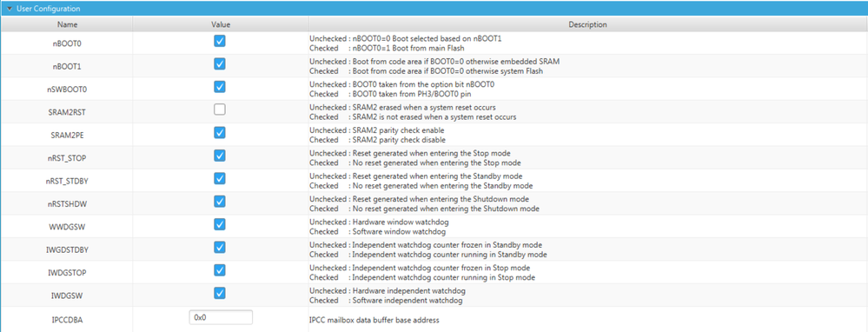Screen dimensions: 868x332
Task: Toggle the nRST_STOP checkbox
Action: click(220, 156)
